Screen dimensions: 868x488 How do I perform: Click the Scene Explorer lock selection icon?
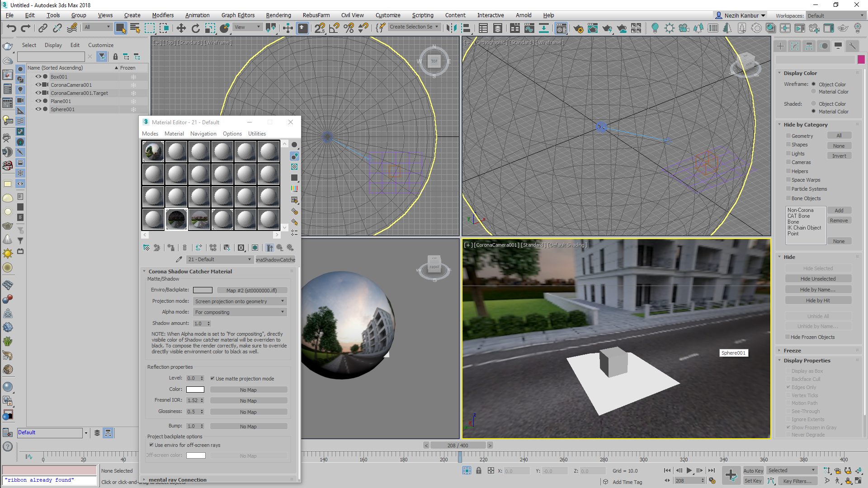[x=115, y=56]
